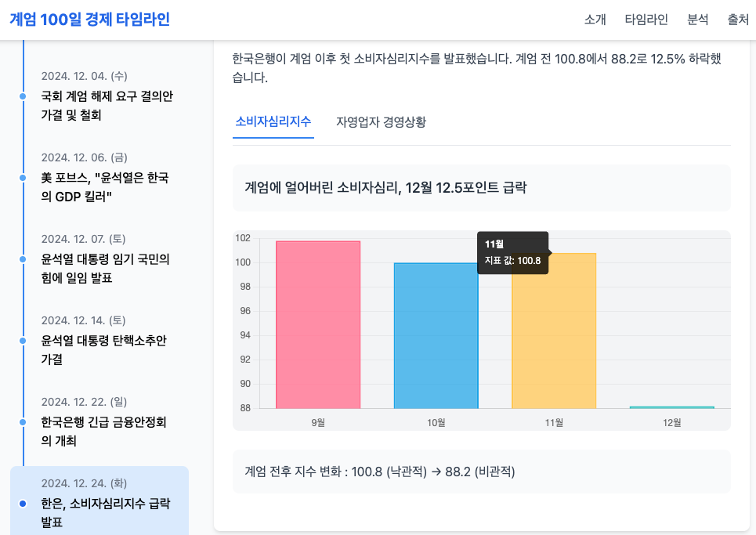Click the timeline dot beside 2024. 12. 14.

pos(23,341)
